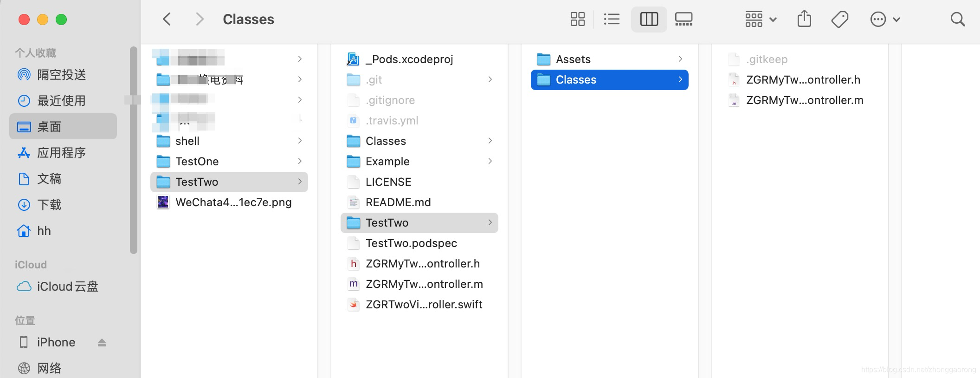980x378 pixels.
Task: Go back with the left arrow button
Action: pyautogui.click(x=167, y=20)
